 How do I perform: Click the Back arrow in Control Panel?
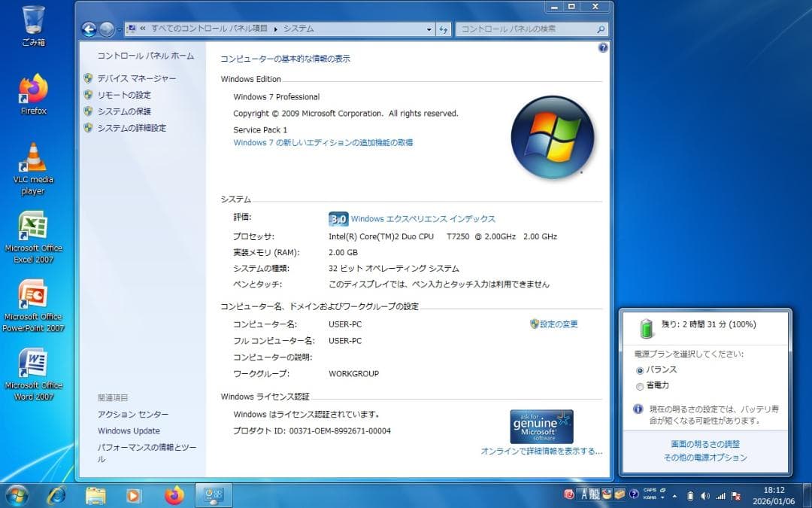tap(89, 29)
